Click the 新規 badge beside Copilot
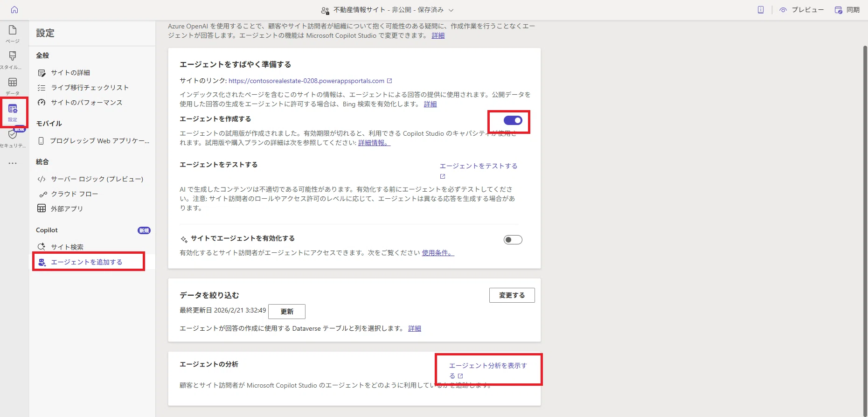 [x=144, y=230]
